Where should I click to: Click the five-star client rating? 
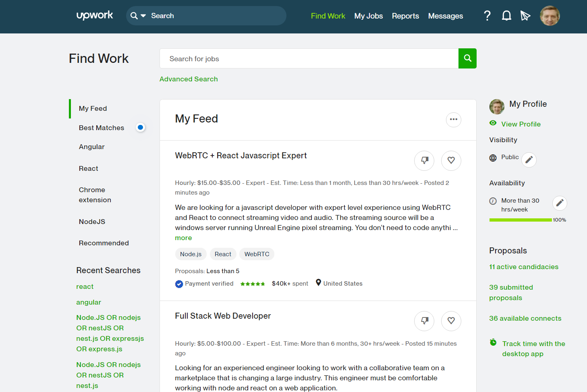click(x=253, y=284)
